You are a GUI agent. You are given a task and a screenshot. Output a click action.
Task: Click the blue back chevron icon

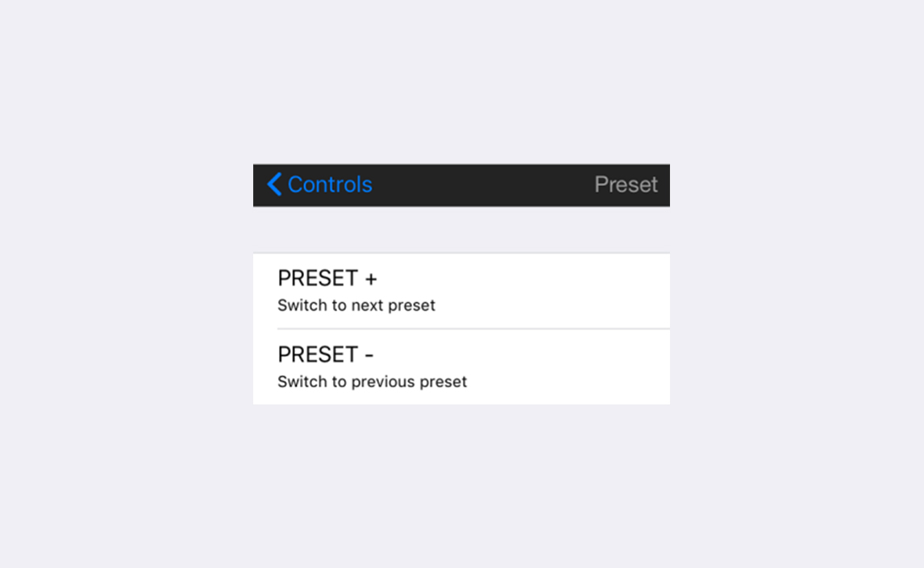point(274,184)
